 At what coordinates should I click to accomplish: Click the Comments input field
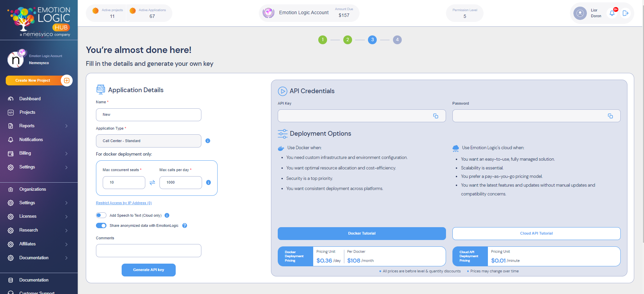click(149, 251)
